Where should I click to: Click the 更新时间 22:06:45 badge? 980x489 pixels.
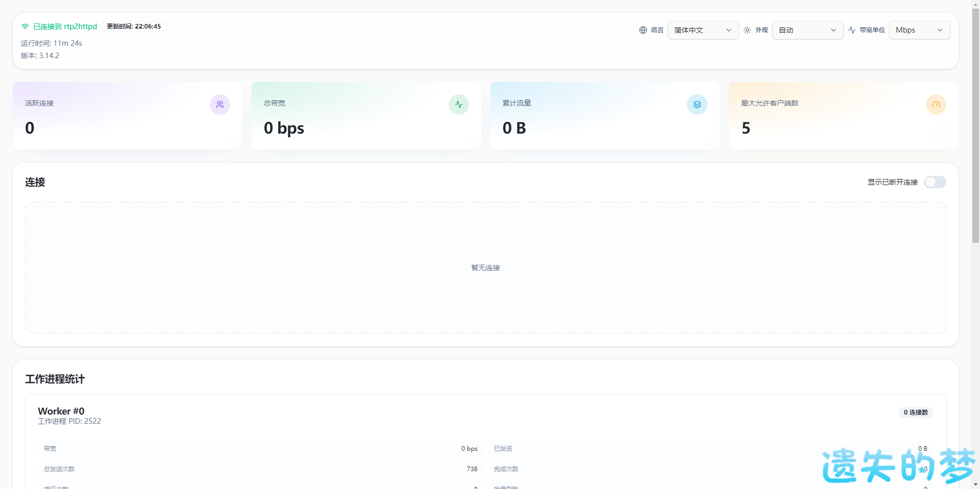click(134, 27)
